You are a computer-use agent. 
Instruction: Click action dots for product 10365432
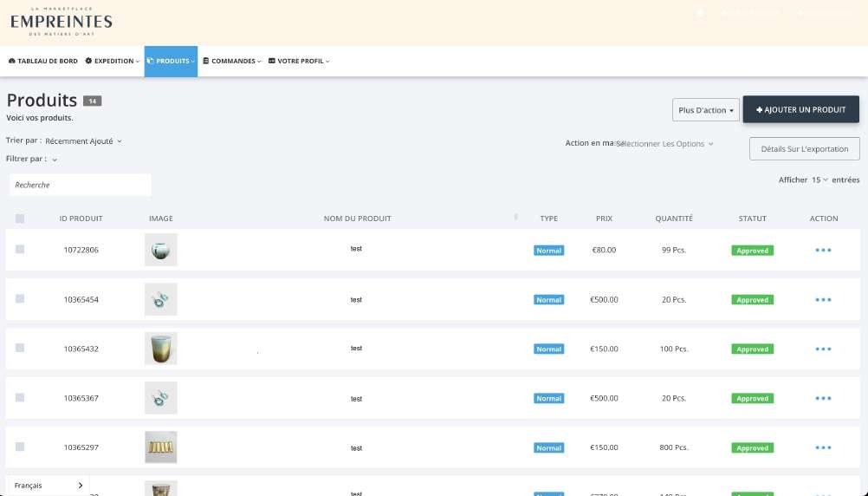(x=823, y=349)
